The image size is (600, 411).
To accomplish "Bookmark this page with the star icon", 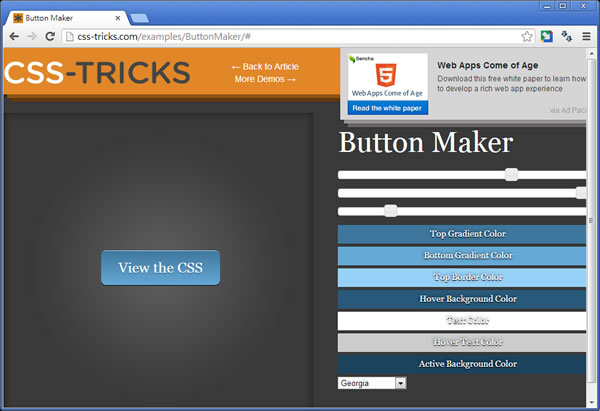I will coord(527,36).
